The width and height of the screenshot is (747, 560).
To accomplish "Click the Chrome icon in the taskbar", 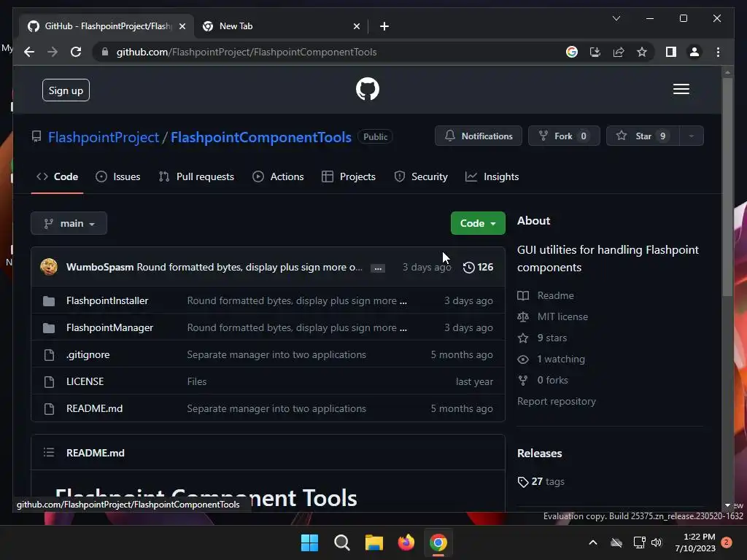I will click(x=438, y=542).
